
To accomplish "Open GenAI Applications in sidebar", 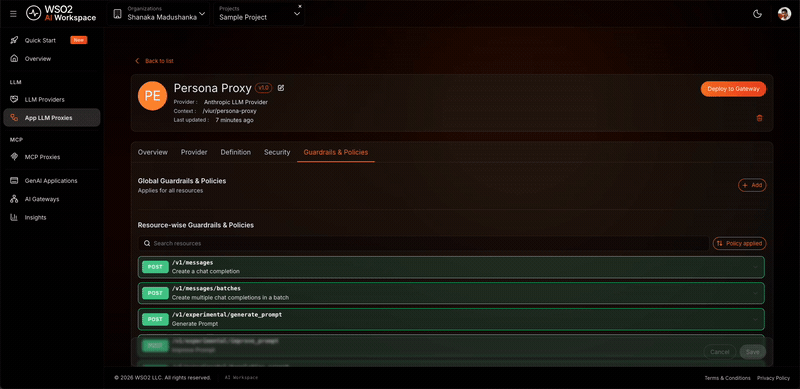I will click(52, 181).
